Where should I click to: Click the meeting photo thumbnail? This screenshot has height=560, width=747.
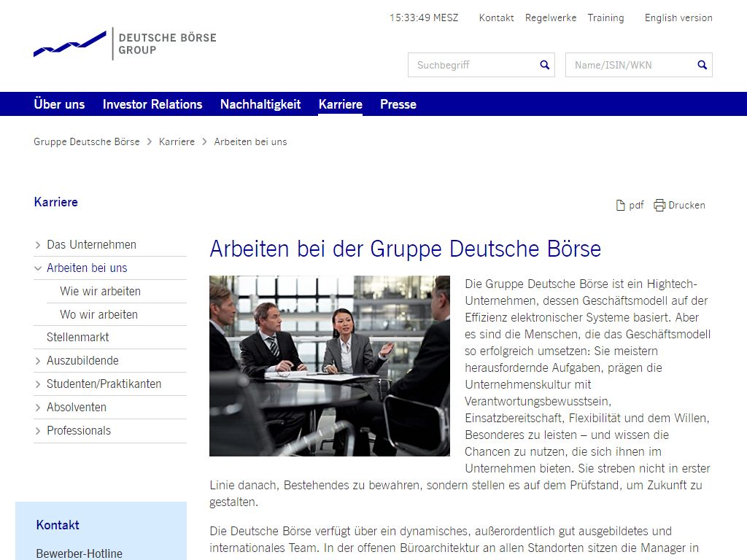point(330,366)
